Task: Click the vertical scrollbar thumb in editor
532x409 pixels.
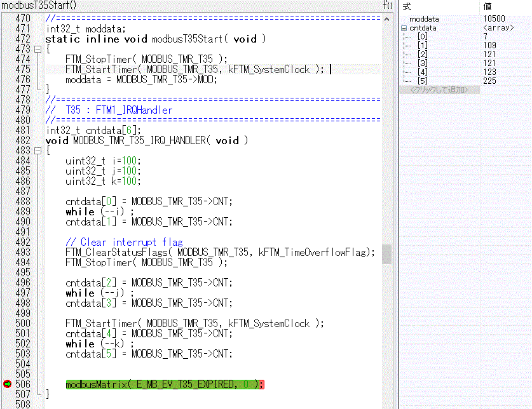Action: [x=387, y=254]
